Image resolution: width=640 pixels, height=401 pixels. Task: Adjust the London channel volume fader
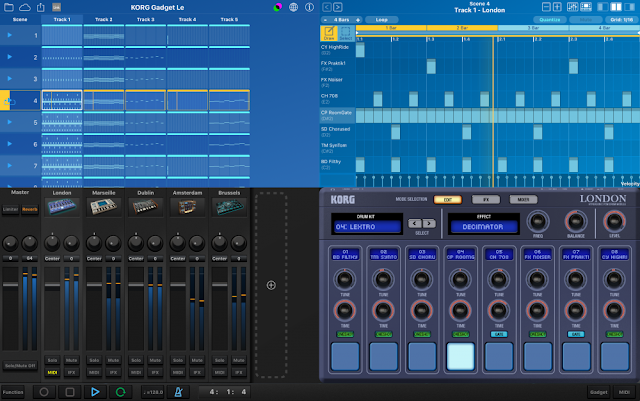tap(52, 285)
